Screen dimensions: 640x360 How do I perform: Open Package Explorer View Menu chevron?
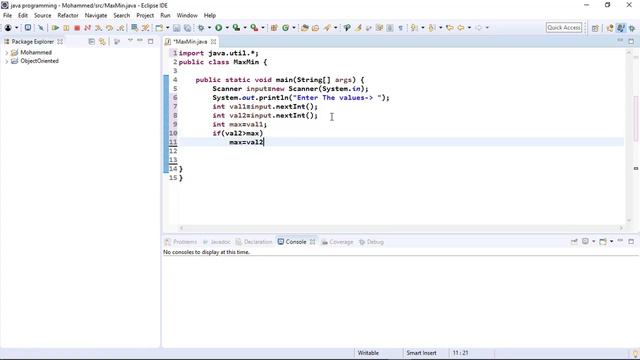(130, 41)
